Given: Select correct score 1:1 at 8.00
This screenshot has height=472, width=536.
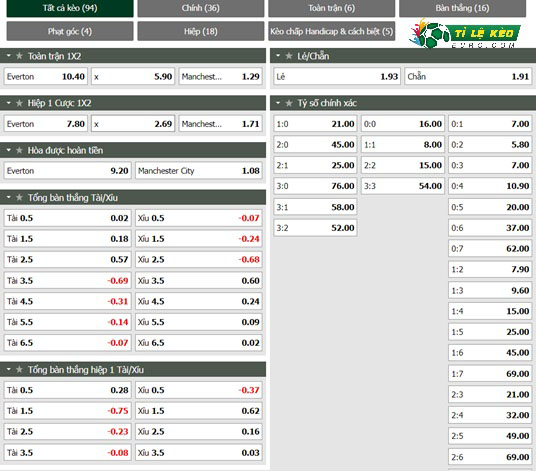Looking at the screenshot, I should tap(403, 145).
